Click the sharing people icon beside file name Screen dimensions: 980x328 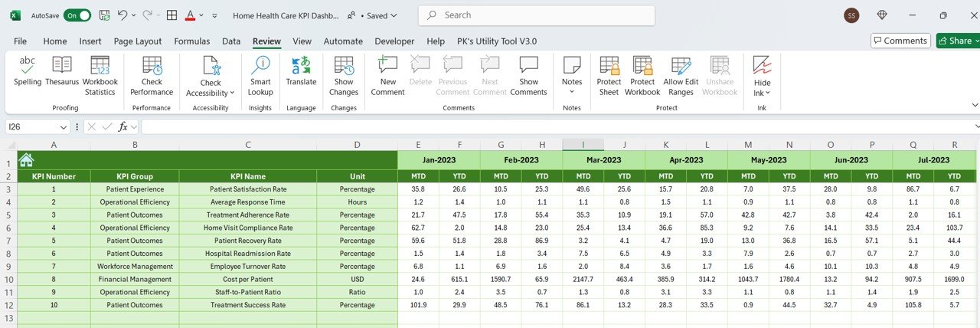[351, 15]
